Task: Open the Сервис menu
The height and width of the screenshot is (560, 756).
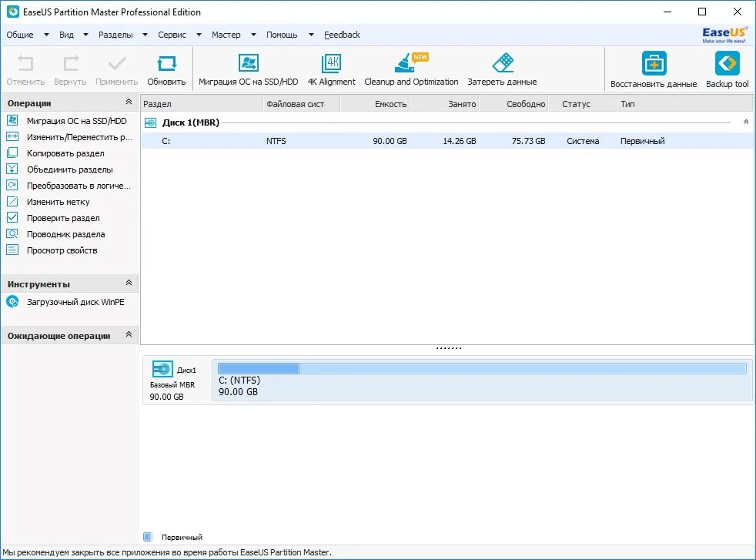Action: (x=171, y=35)
